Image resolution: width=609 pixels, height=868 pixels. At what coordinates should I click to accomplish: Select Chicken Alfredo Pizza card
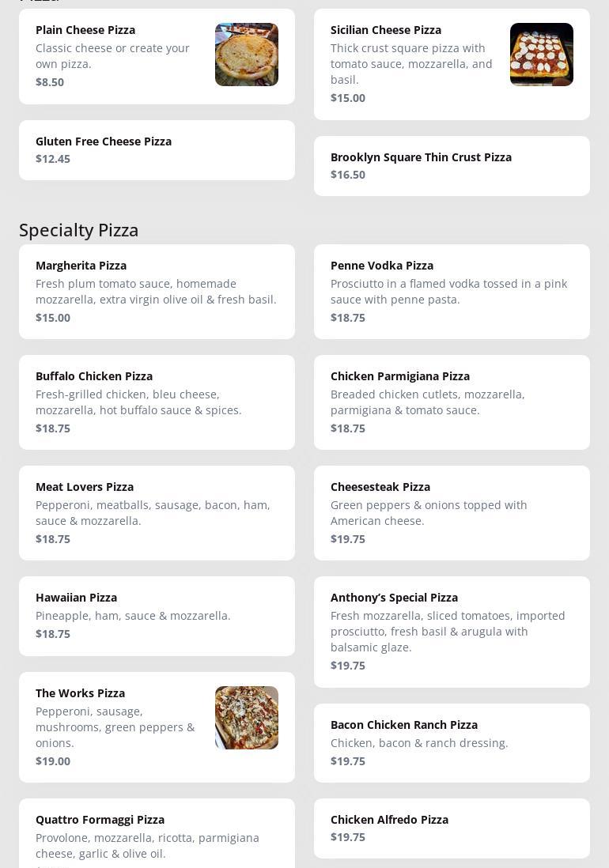click(452, 828)
